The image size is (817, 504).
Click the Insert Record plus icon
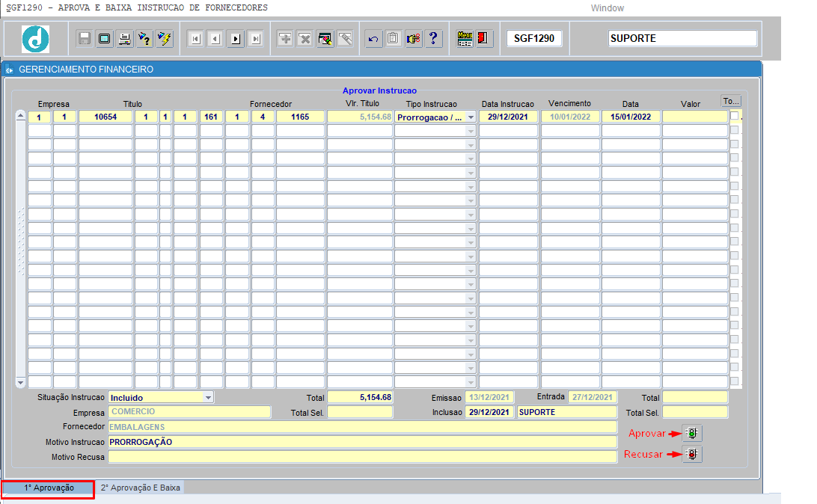pyautogui.click(x=285, y=39)
